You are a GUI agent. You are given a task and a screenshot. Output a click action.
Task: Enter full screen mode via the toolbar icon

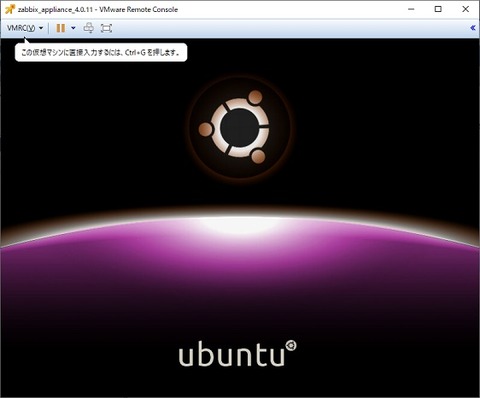(106, 28)
